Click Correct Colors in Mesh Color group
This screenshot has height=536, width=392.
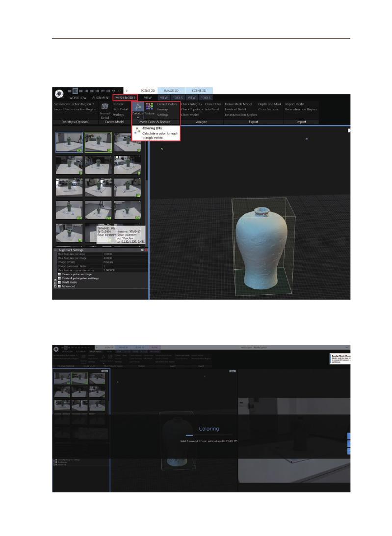(x=167, y=104)
